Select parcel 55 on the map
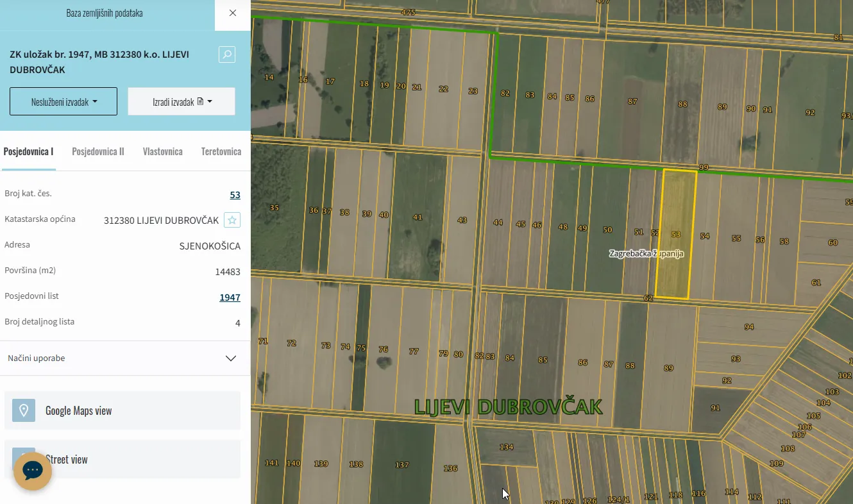This screenshot has height=504, width=853. (736, 239)
